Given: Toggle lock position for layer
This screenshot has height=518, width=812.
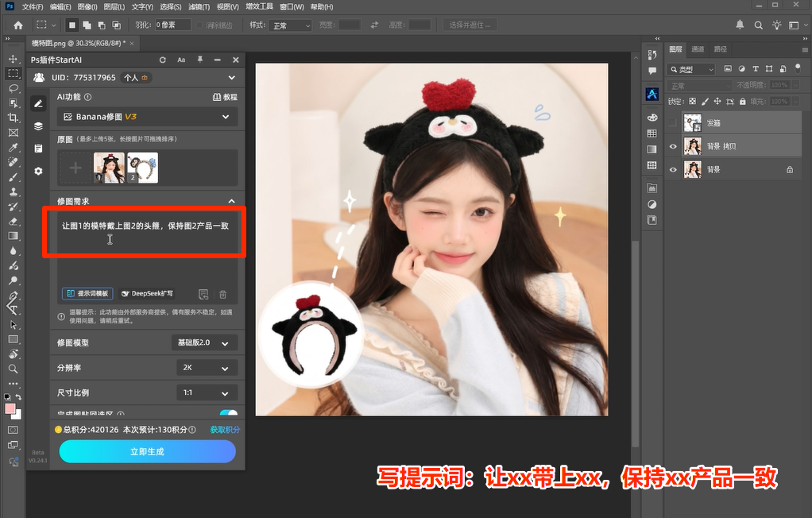Looking at the screenshot, I should [x=717, y=102].
